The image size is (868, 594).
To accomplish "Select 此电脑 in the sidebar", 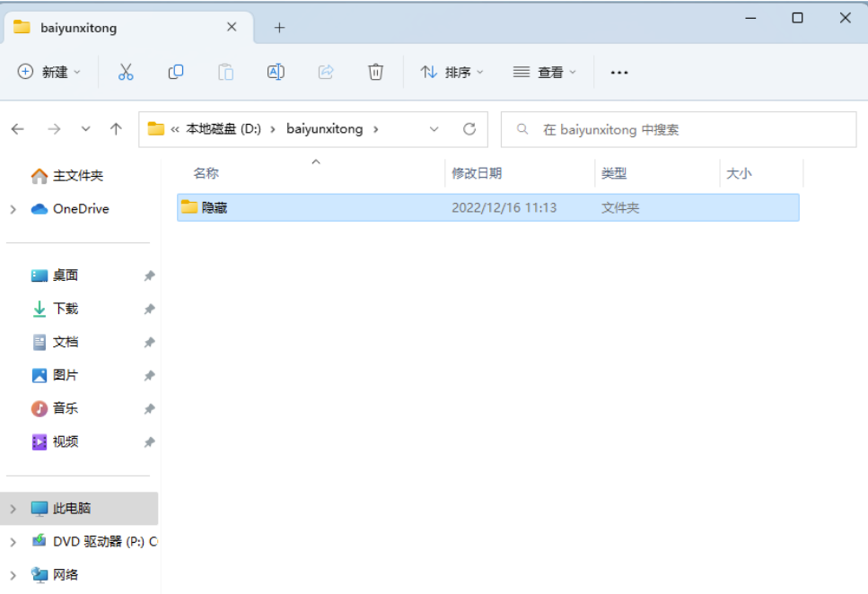I will pyautogui.click(x=79, y=508).
